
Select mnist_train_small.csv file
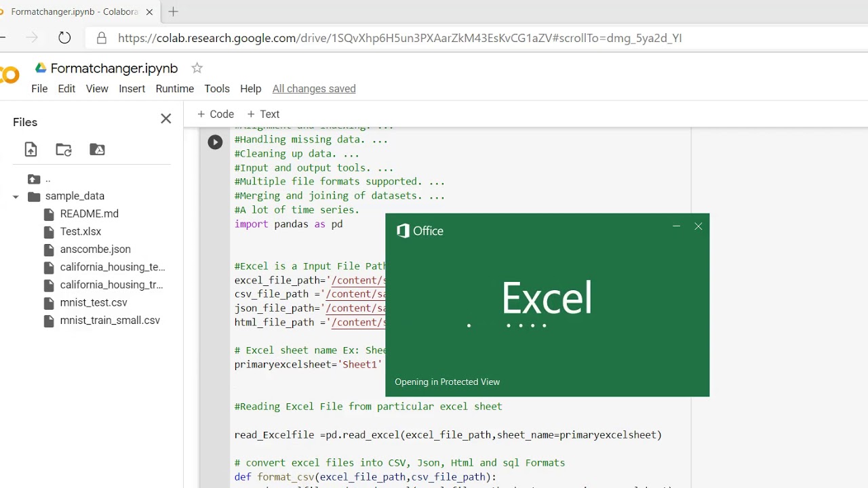(x=110, y=320)
